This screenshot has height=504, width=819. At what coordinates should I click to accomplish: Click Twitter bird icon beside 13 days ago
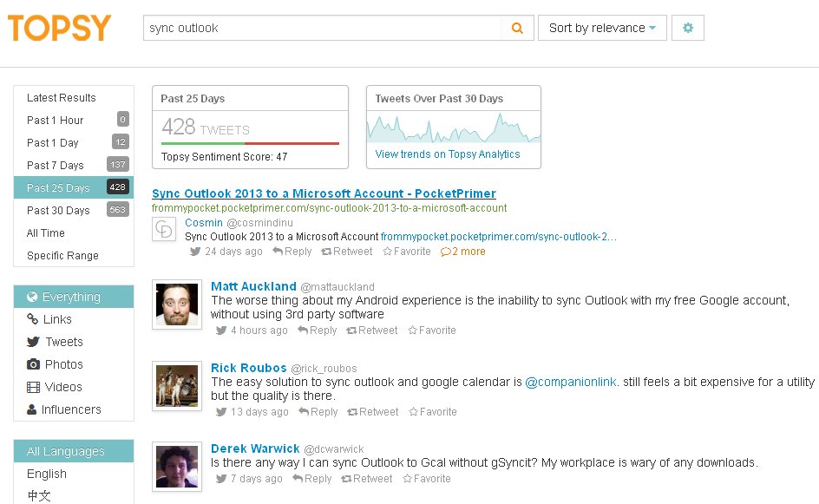(x=221, y=411)
